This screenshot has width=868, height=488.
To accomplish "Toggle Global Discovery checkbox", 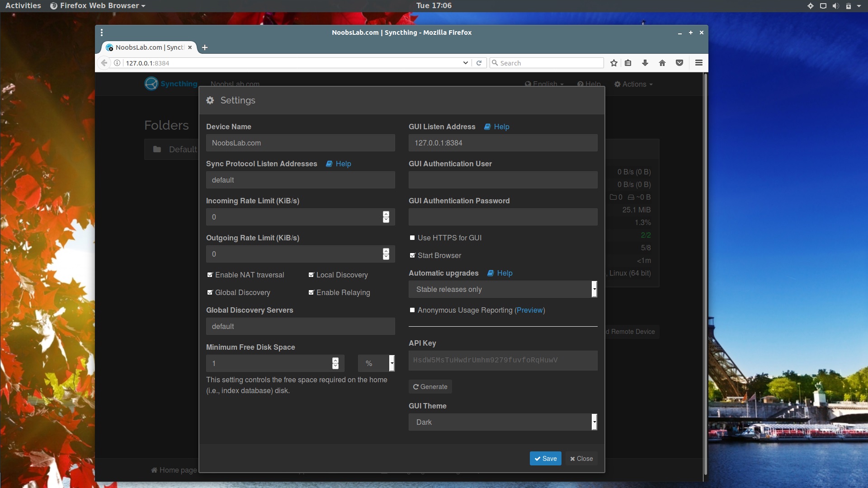I will [210, 292].
